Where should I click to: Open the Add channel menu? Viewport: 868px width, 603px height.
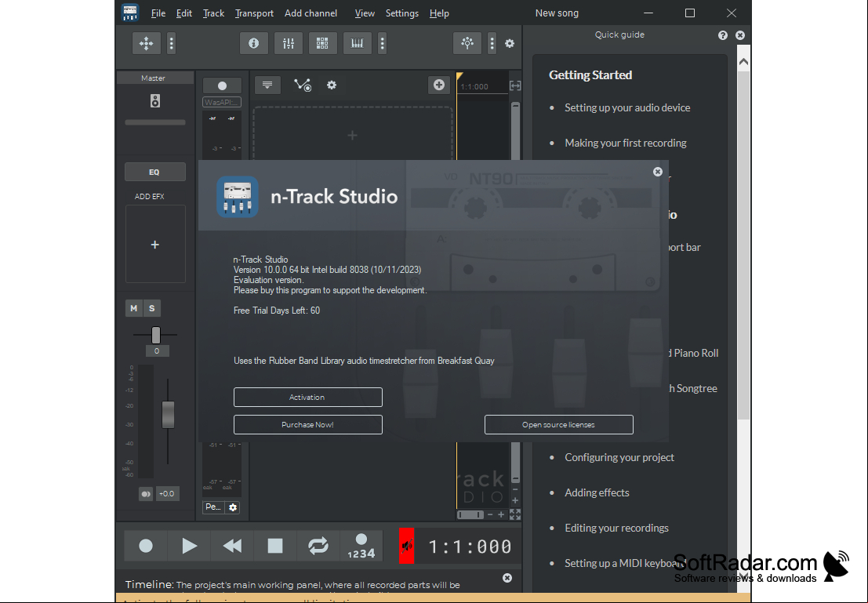click(x=311, y=13)
